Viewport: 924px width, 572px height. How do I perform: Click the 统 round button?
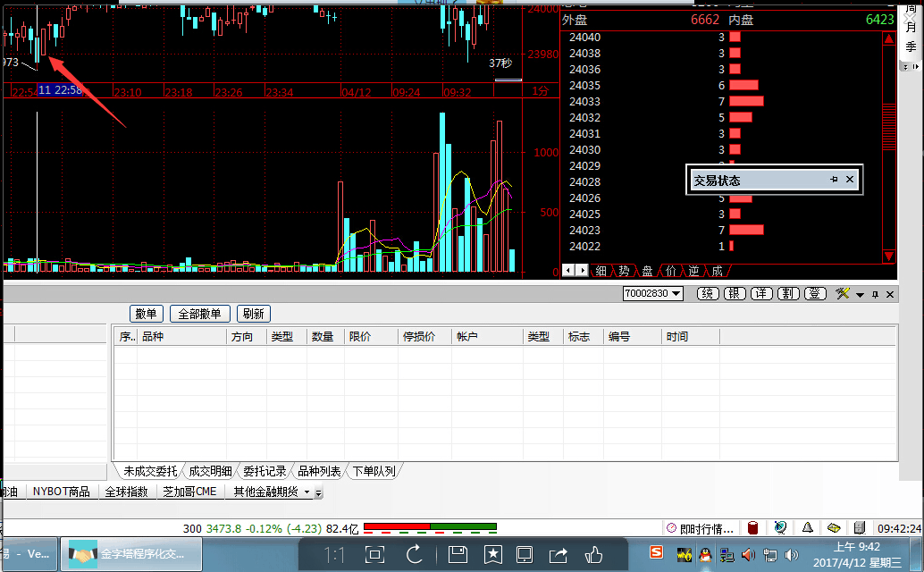(x=708, y=294)
